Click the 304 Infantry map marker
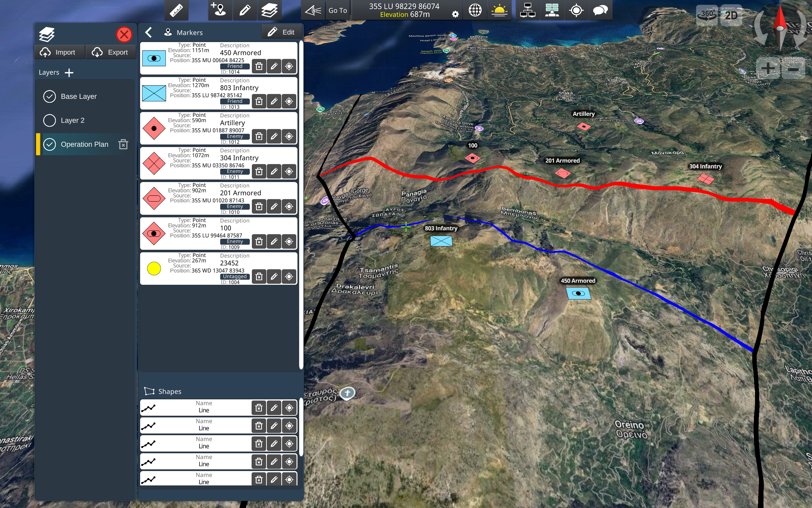812x508 pixels. [706, 179]
